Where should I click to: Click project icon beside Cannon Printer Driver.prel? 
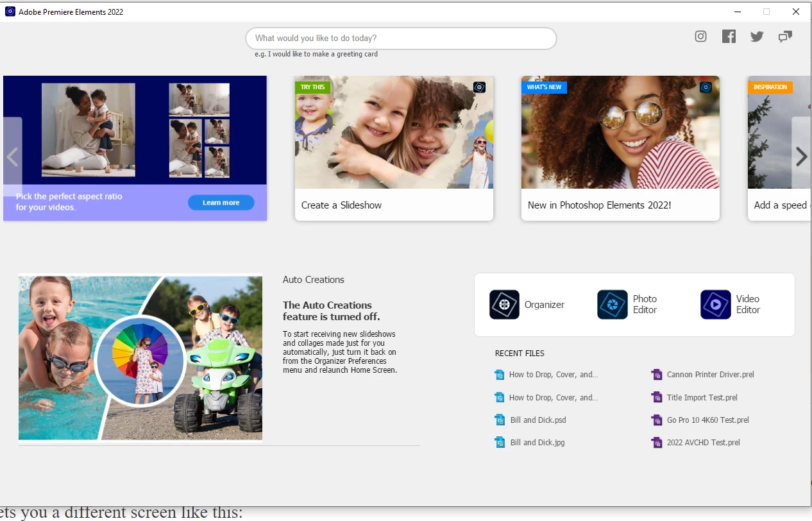point(656,375)
